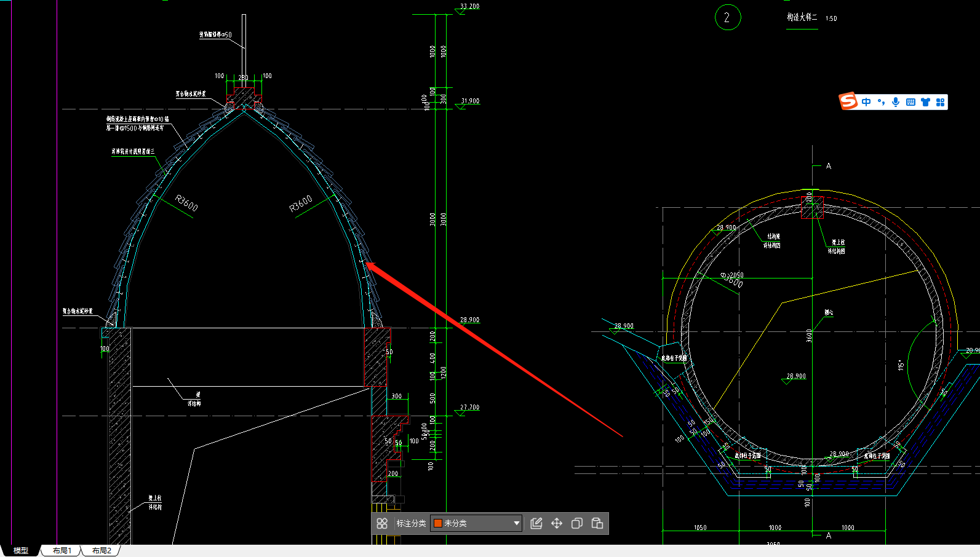Switch to the 布局2 tab

[102, 550]
